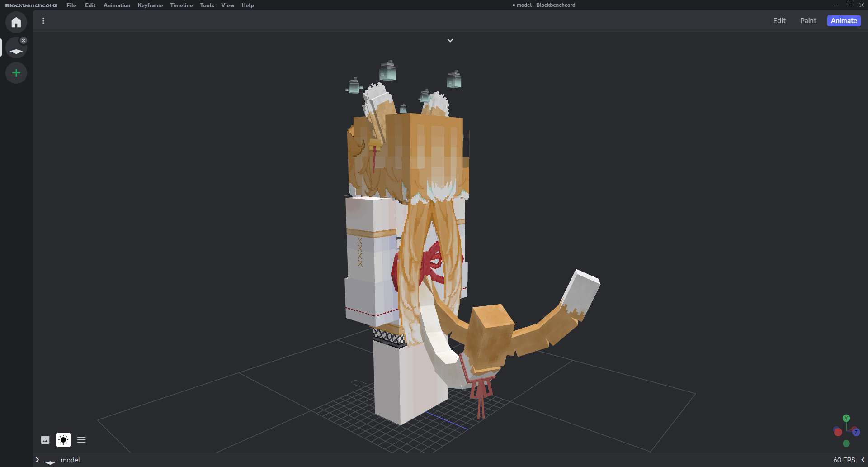Open the three-dot options menu

pos(43,21)
